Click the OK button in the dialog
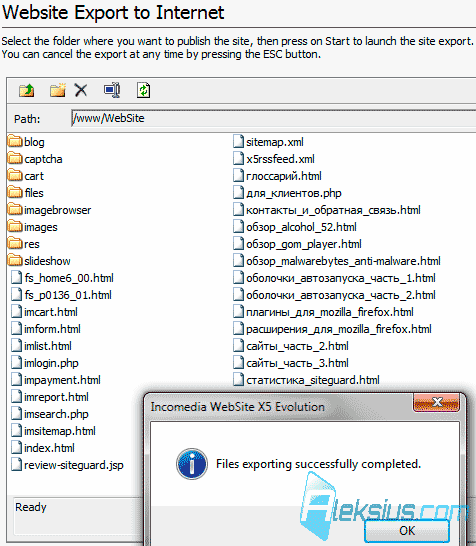Screen dimensions: 476x546 point(407,530)
